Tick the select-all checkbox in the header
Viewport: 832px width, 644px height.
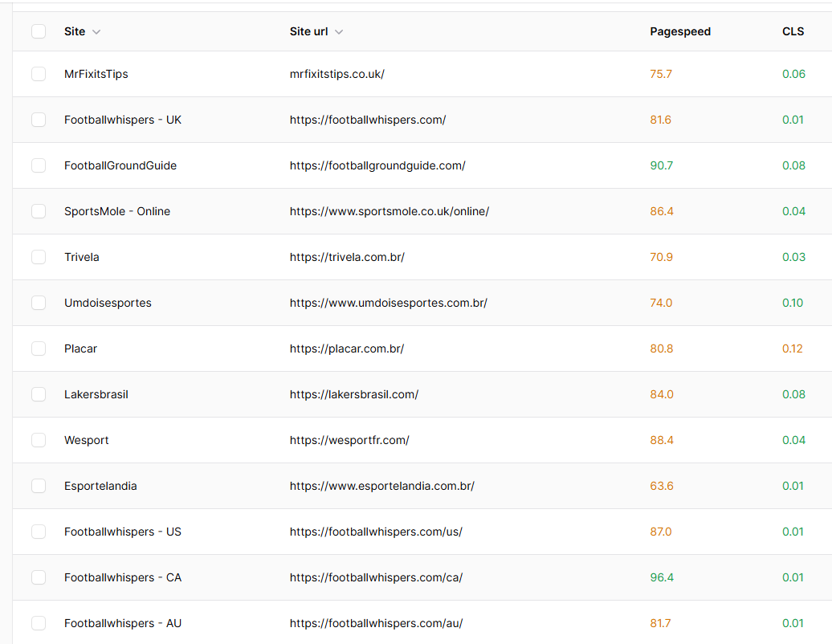(39, 31)
